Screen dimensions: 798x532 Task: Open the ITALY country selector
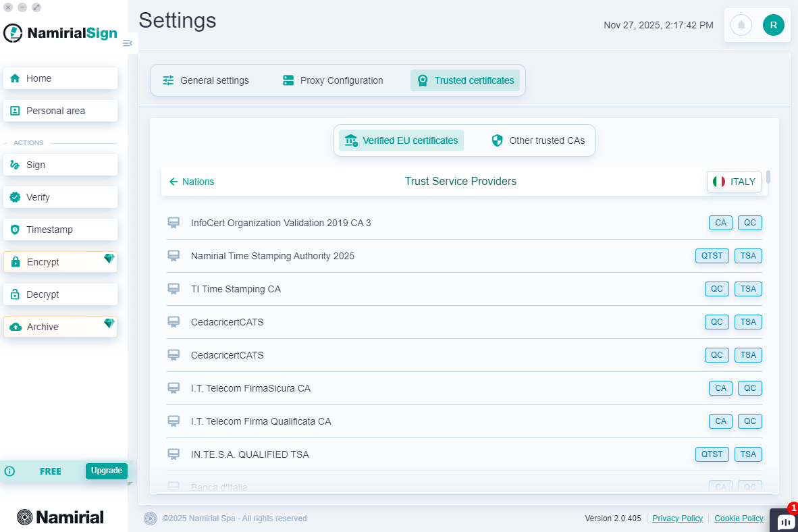(x=734, y=181)
